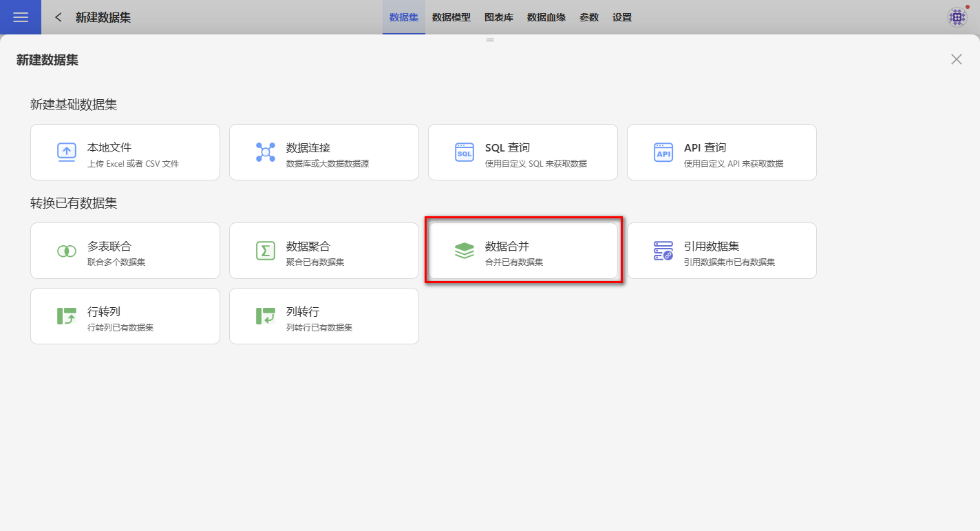Screen dimensions: 980x531
Task: Click the local file upload icon
Action: [x=67, y=152]
